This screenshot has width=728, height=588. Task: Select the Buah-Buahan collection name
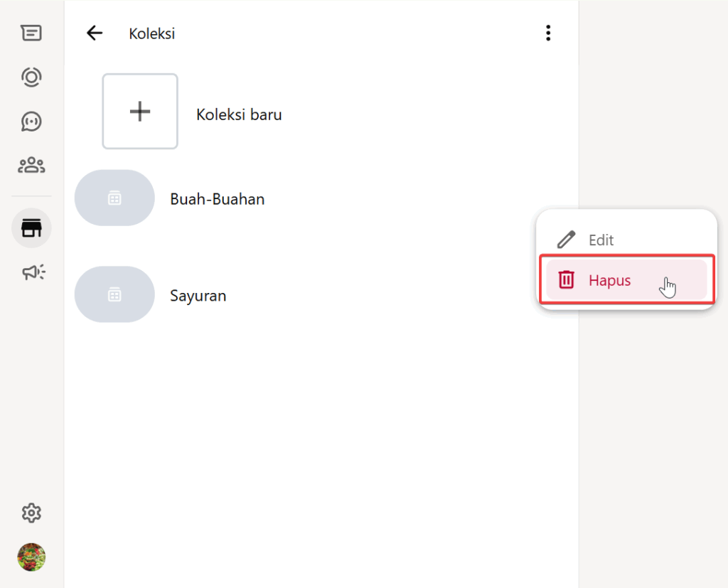tap(217, 199)
